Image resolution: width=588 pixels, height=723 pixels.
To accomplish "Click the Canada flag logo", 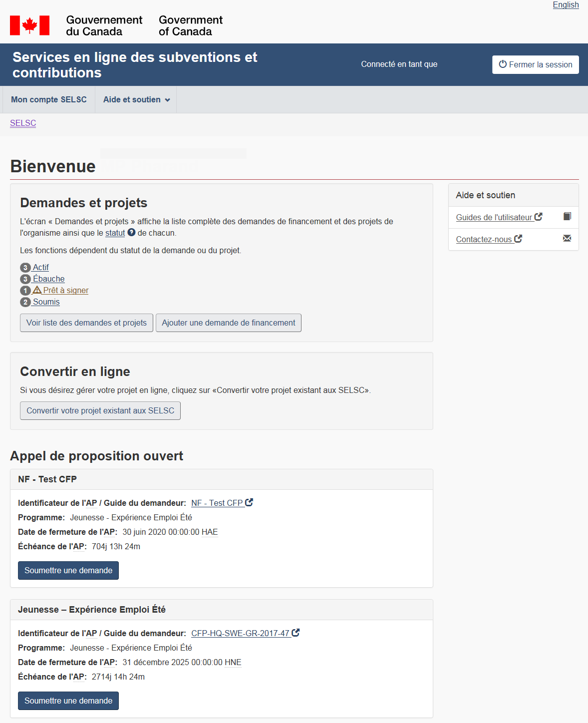I will (29, 25).
